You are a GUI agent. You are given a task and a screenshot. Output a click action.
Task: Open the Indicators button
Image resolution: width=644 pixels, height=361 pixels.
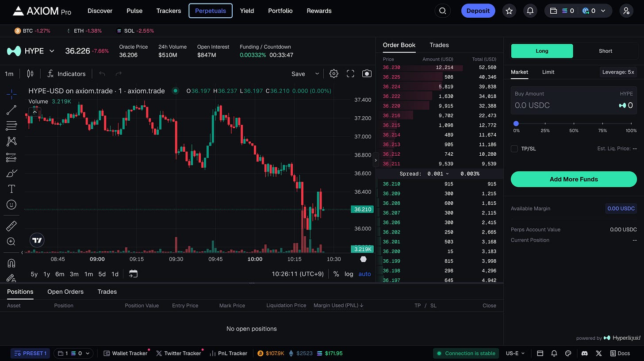[67, 73]
